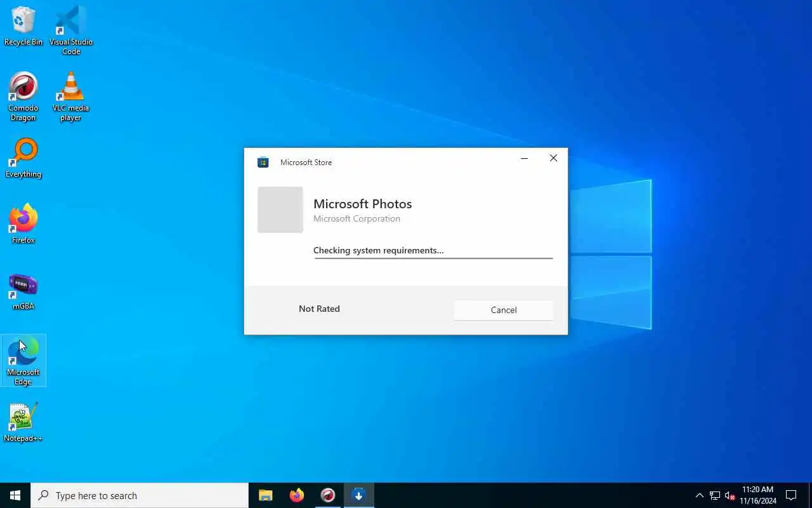Click the taskbar search box
Image resolution: width=812 pixels, height=508 pixels.
pos(140,495)
